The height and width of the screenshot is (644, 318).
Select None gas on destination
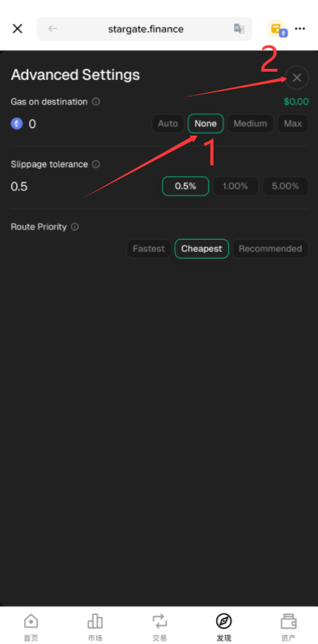[206, 123]
